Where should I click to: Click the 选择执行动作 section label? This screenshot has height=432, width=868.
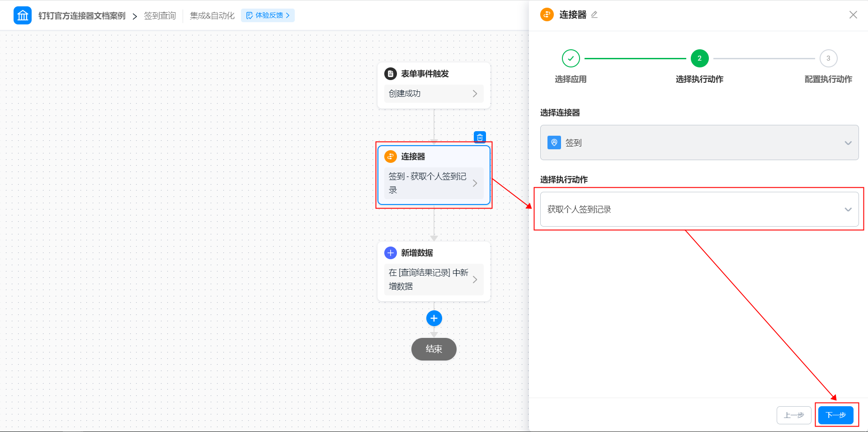coord(564,180)
